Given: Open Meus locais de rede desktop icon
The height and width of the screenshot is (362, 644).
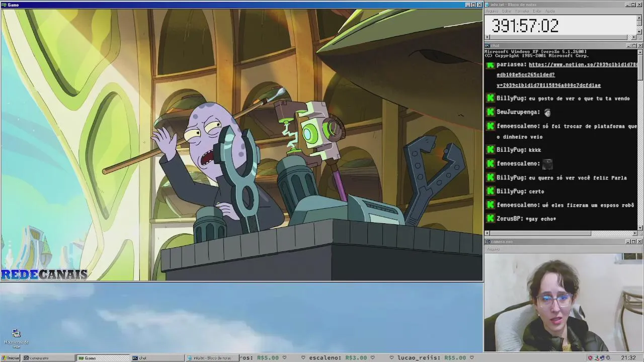Looking at the screenshot, I should [x=16, y=339].
